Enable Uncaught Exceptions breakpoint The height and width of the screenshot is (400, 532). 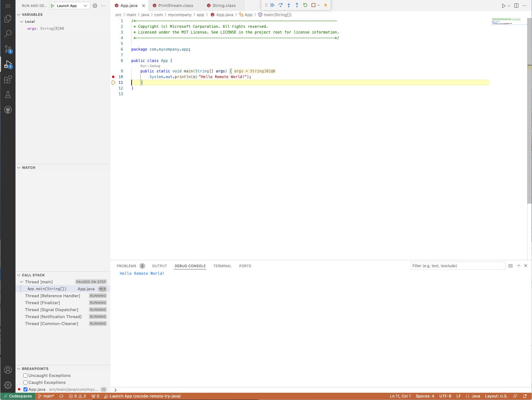coord(26,376)
